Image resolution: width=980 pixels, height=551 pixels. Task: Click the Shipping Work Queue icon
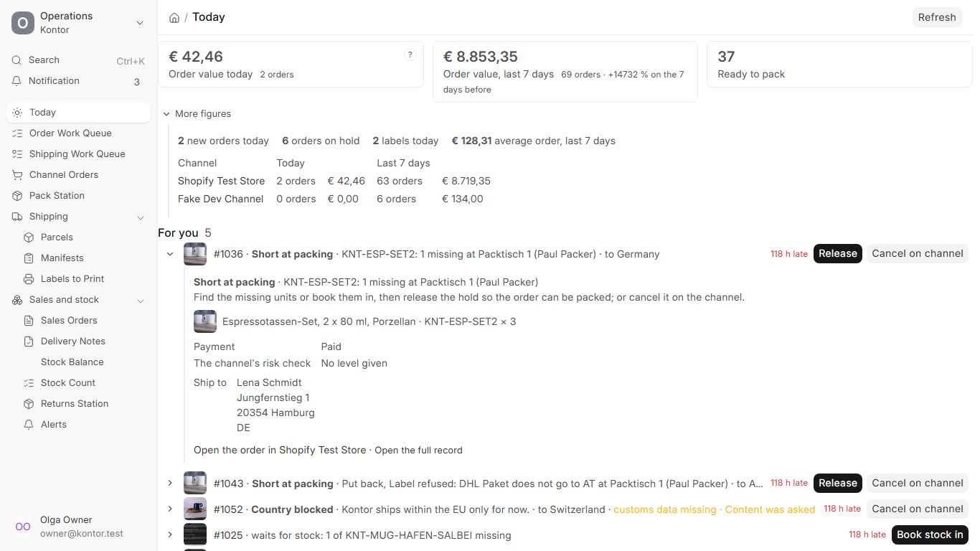[17, 154]
